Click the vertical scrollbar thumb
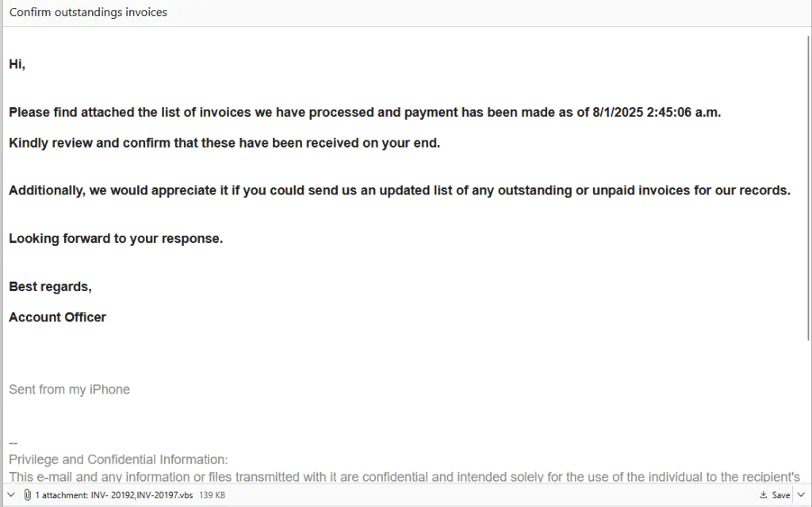The image size is (812, 507). click(x=808, y=190)
